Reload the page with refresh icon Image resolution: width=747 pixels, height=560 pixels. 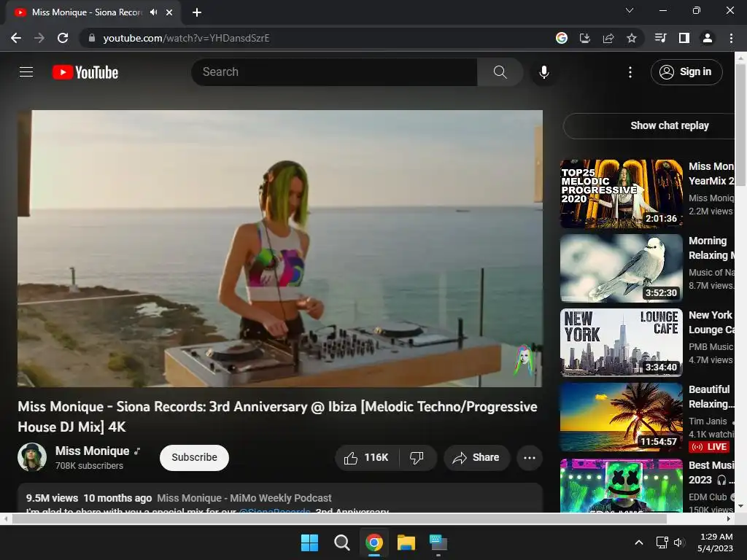(63, 38)
